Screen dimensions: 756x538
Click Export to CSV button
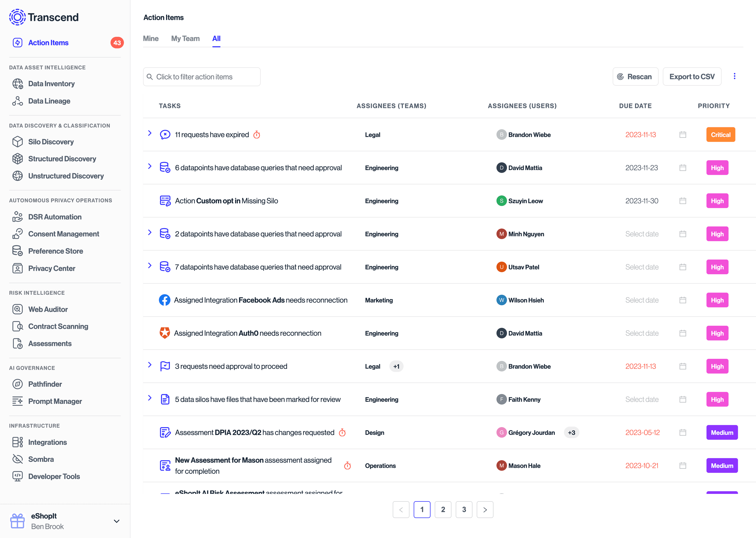pyautogui.click(x=692, y=77)
